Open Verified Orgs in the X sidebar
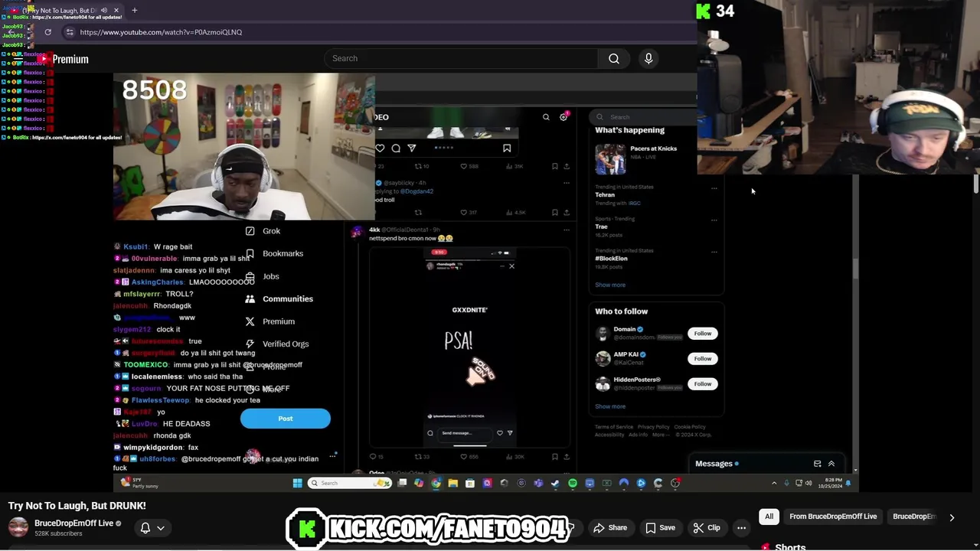This screenshot has height=551, width=980. click(x=277, y=344)
